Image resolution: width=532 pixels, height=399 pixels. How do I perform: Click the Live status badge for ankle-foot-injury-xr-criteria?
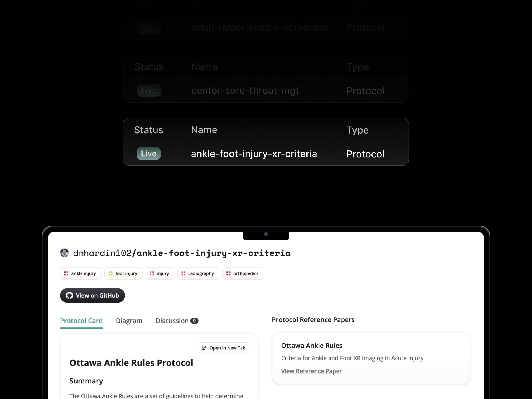pos(149,154)
